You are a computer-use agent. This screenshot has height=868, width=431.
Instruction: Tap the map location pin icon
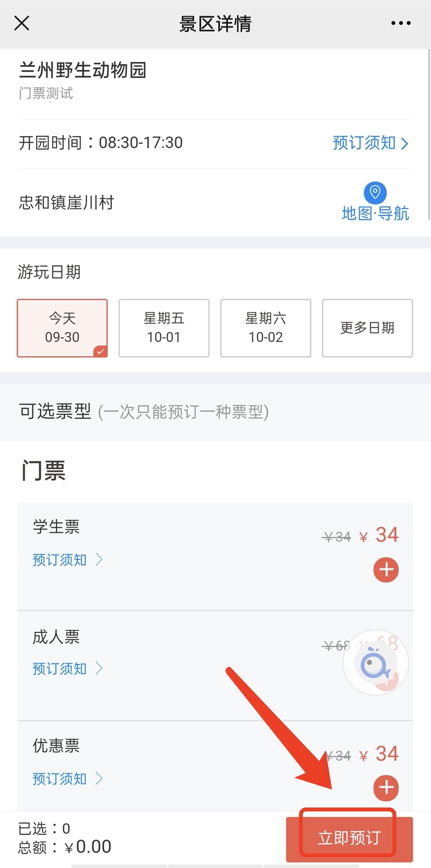[375, 192]
